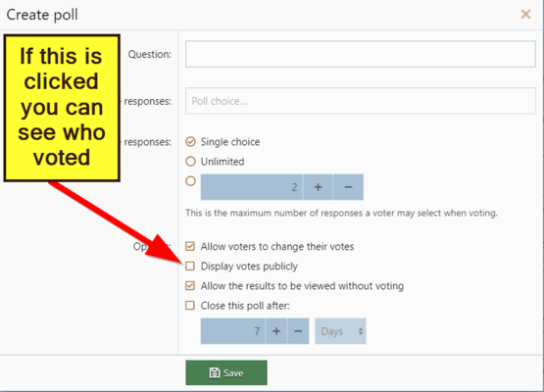Click the maximum responses number field

252,187
